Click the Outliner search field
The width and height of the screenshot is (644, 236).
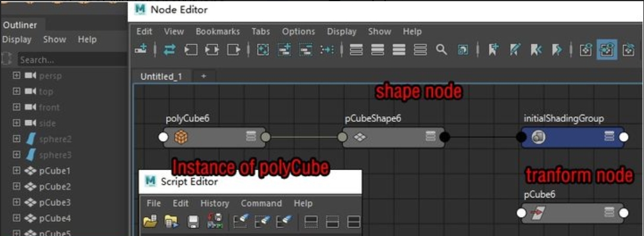tap(73, 60)
